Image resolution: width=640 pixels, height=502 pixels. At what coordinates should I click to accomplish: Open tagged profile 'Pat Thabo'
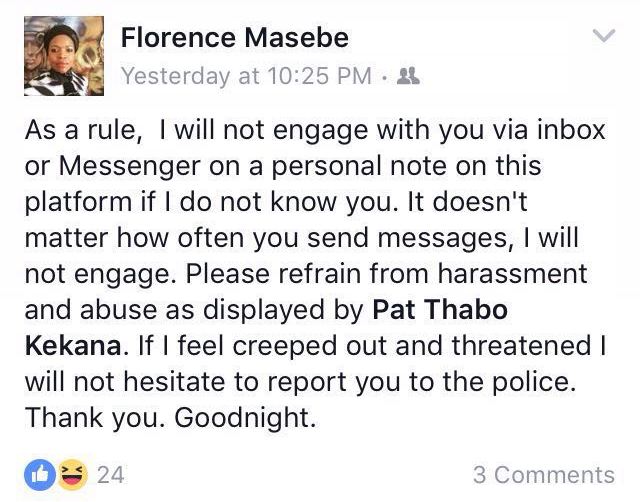pyautogui.click(x=440, y=309)
